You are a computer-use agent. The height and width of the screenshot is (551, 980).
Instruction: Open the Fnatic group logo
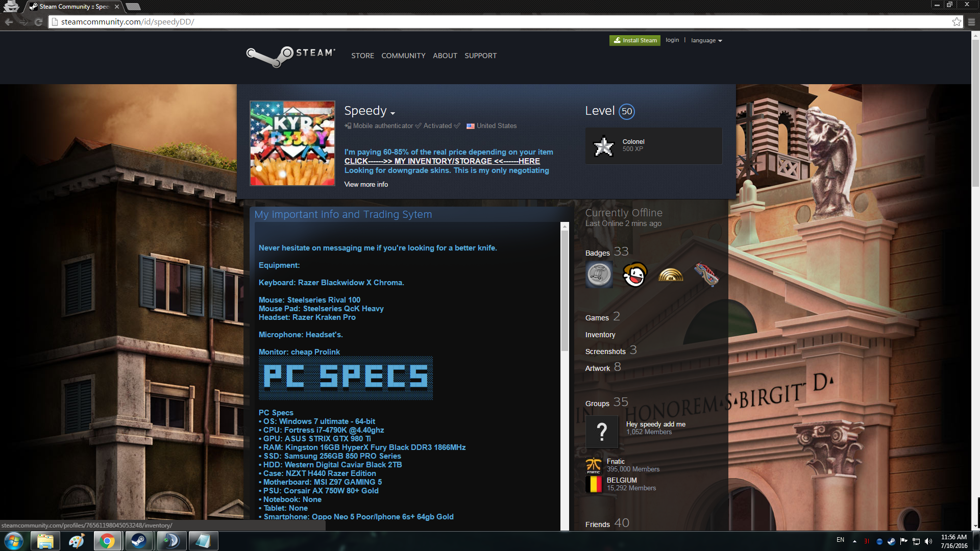pyautogui.click(x=594, y=466)
